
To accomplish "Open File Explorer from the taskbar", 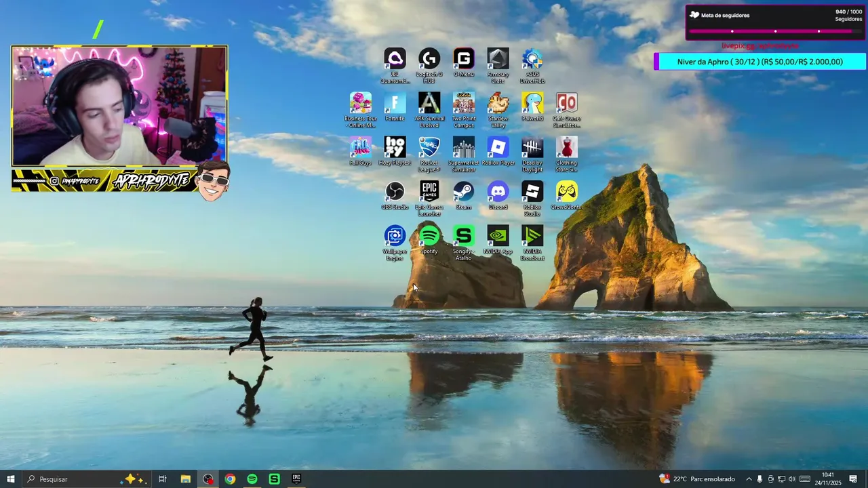I will pos(185,479).
